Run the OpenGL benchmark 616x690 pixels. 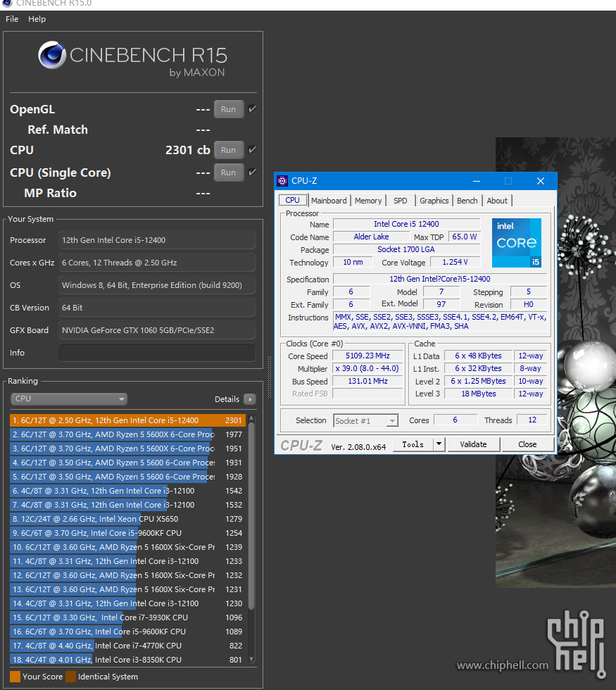(x=228, y=109)
